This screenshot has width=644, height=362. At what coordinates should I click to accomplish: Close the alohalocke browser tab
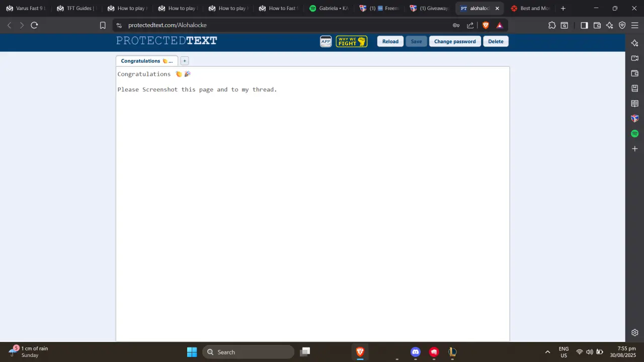click(497, 8)
